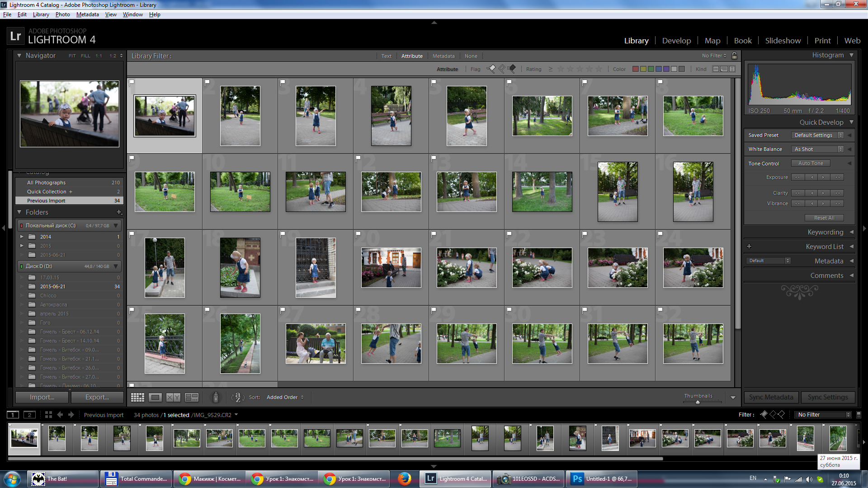Open Survey view icon
This screenshot has width=868, height=488.
click(x=192, y=397)
